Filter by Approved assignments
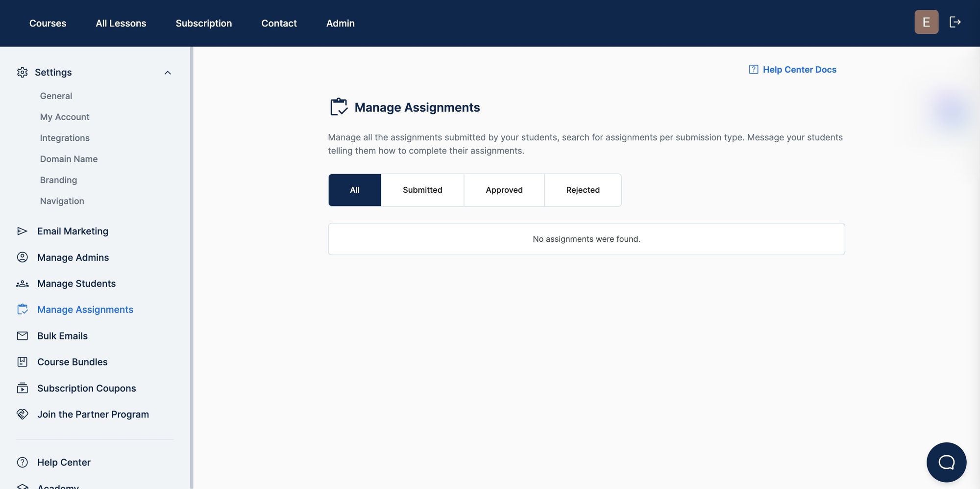Image resolution: width=980 pixels, height=489 pixels. click(504, 190)
